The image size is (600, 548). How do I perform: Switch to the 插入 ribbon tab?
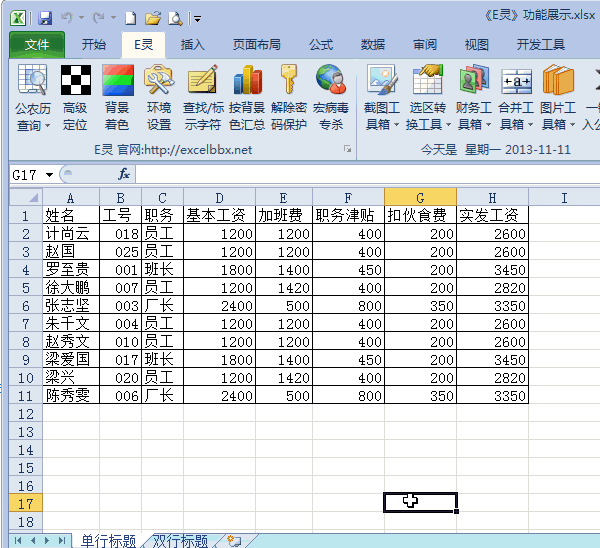click(x=193, y=45)
